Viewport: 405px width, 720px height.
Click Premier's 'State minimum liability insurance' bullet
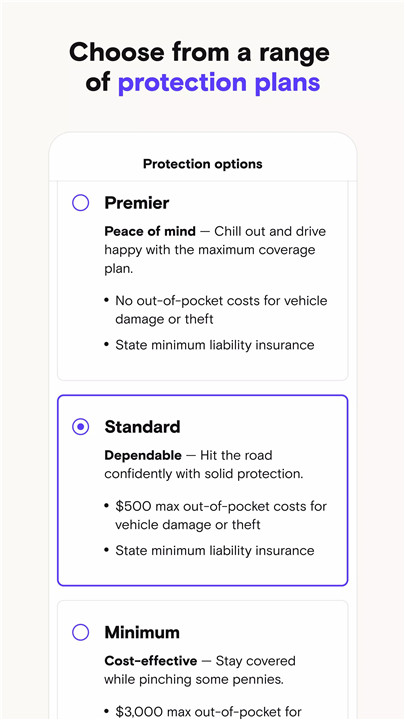pyautogui.click(x=215, y=345)
